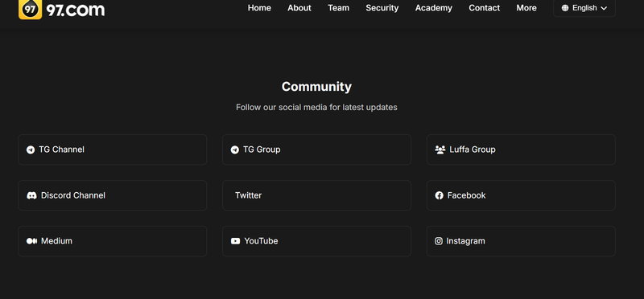The image size is (644, 299).
Task: Click the Facebook logo icon
Action: point(439,195)
